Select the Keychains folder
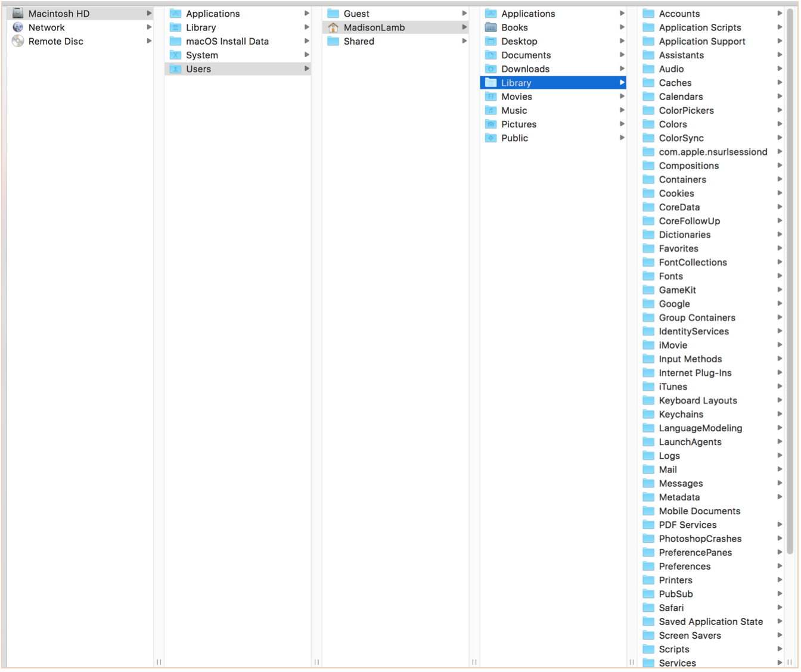Image resolution: width=801 pixels, height=672 pixels. (x=681, y=414)
